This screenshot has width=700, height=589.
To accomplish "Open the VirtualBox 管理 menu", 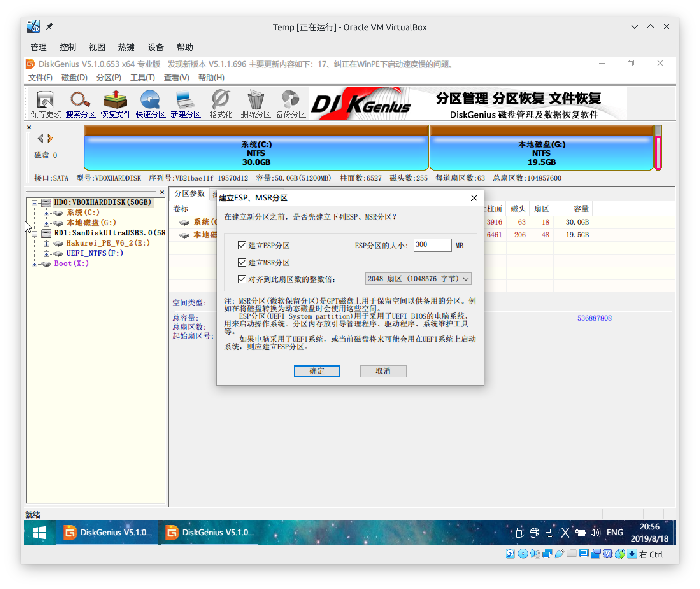I will tap(39, 47).
